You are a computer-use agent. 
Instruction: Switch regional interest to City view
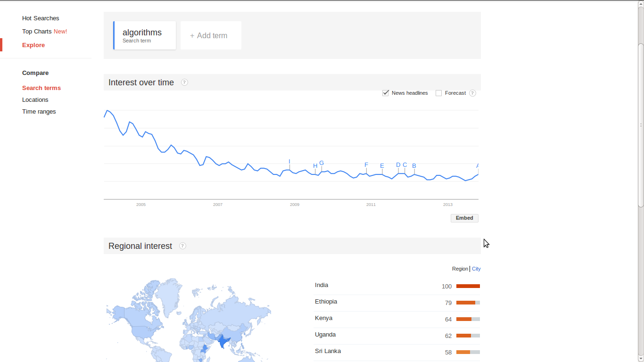coord(476,269)
